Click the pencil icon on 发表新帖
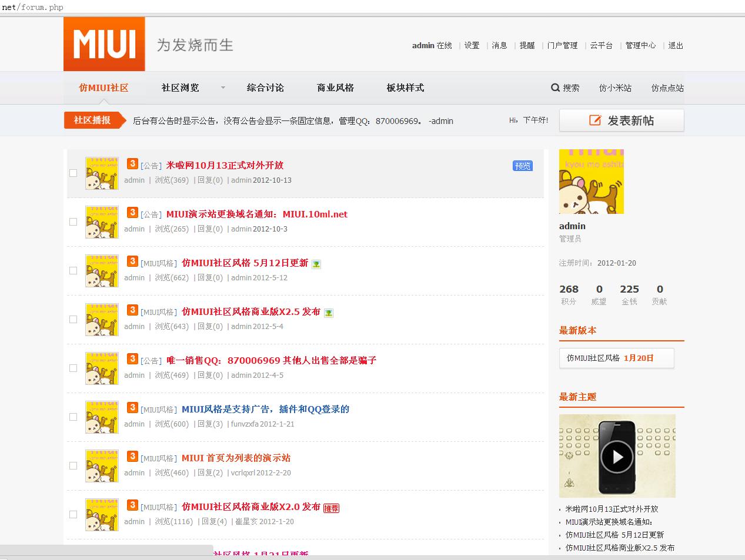Image resolution: width=745 pixels, height=560 pixels. [595, 120]
